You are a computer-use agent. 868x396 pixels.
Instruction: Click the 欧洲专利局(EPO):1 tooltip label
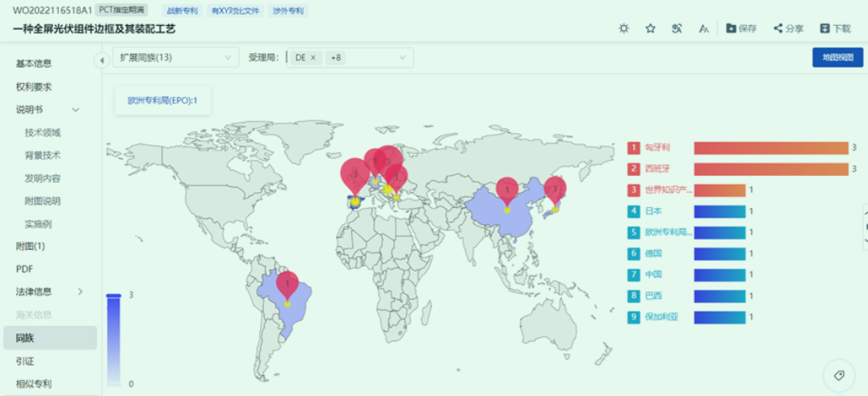point(163,101)
